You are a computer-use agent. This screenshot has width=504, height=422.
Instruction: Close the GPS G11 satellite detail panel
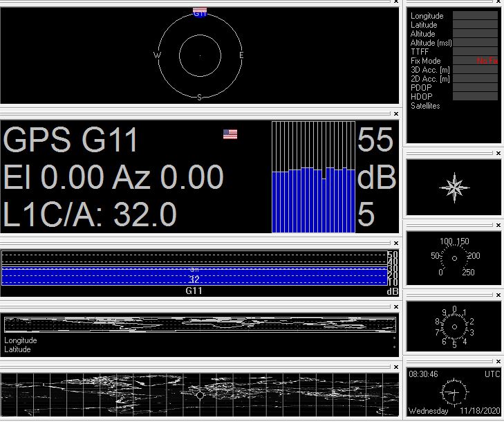tap(396, 114)
